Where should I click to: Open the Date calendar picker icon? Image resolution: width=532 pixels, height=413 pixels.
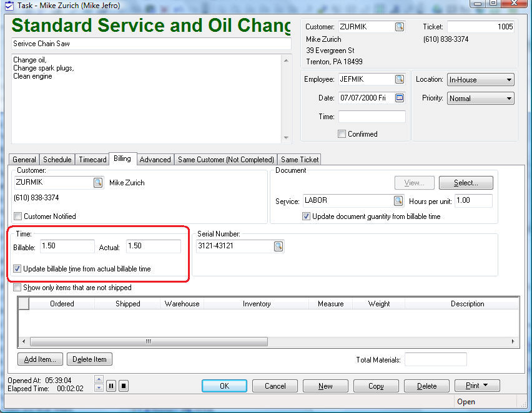click(400, 98)
